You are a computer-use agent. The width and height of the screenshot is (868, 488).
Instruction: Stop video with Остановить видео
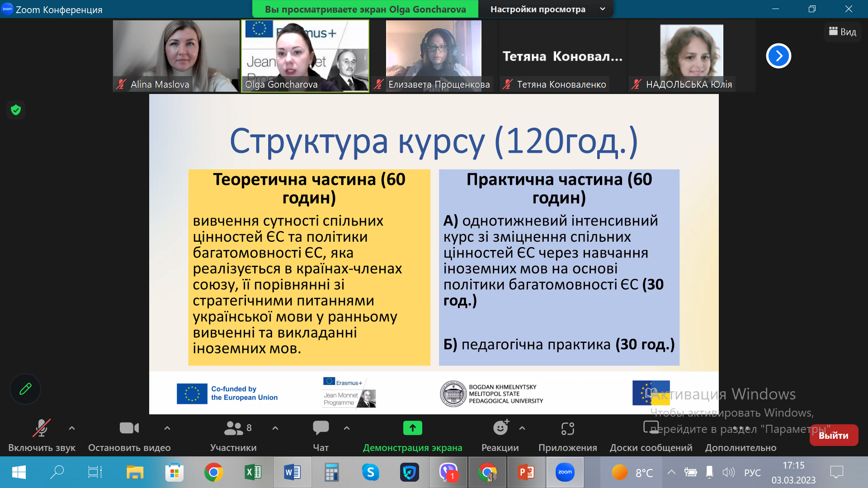click(129, 428)
